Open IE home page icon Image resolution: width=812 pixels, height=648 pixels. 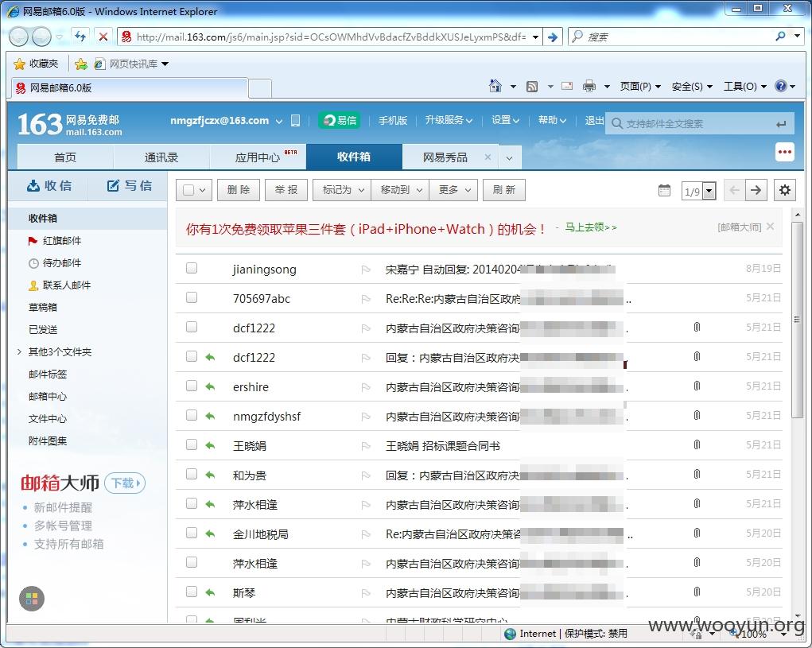tap(495, 86)
